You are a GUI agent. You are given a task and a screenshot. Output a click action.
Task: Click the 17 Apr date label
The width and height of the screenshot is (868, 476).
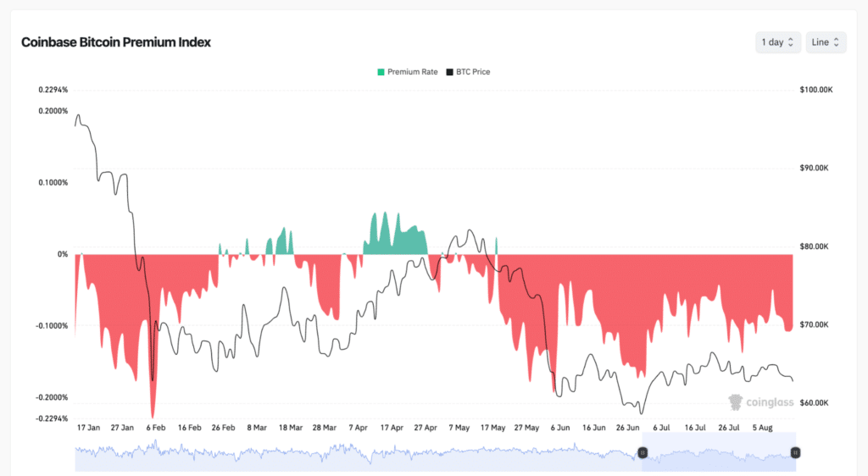click(392, 428)
